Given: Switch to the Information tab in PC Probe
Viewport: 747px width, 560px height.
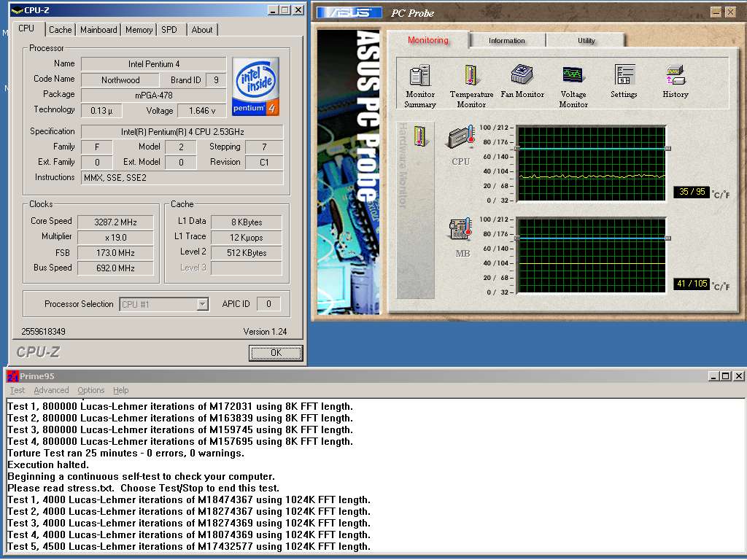Looking at the screenshot, I should [x=506, y=41].
